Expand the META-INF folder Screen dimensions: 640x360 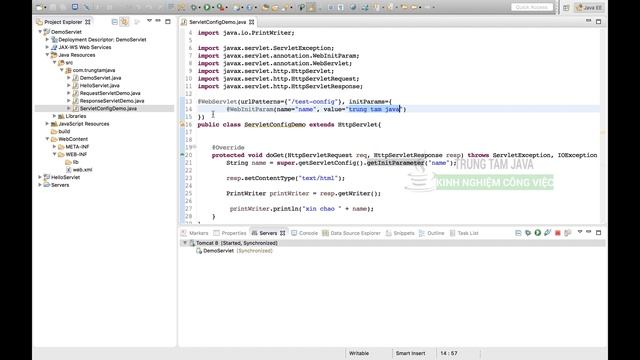click(x=55, y=147)
